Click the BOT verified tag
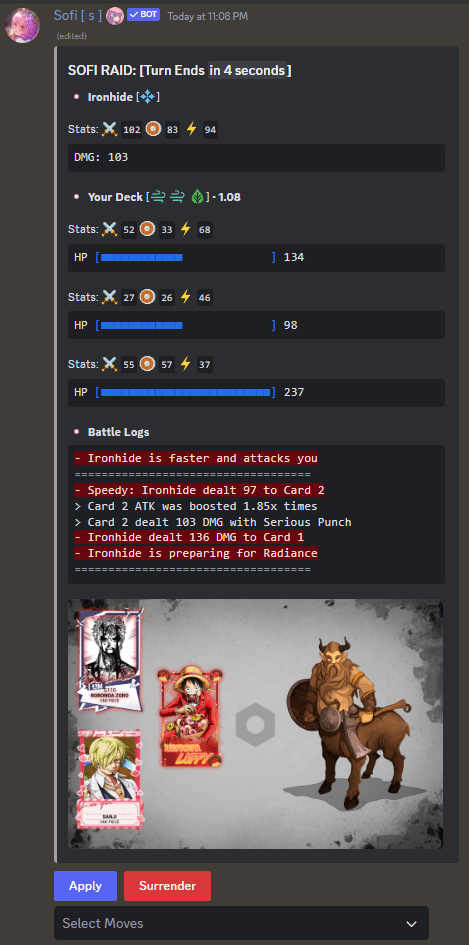Screen dimensions: 469x945 point(143,15)
